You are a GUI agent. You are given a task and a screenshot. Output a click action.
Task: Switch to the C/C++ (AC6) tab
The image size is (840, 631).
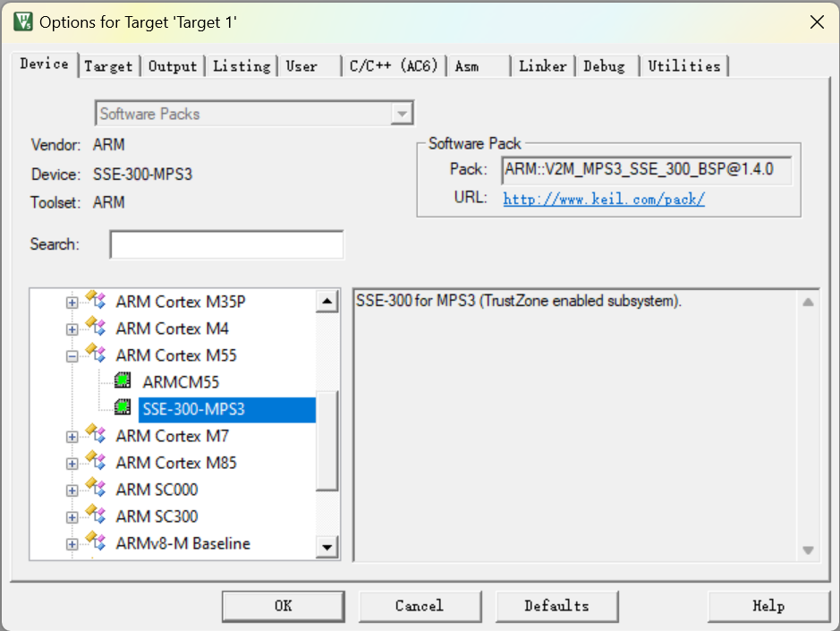394,66
